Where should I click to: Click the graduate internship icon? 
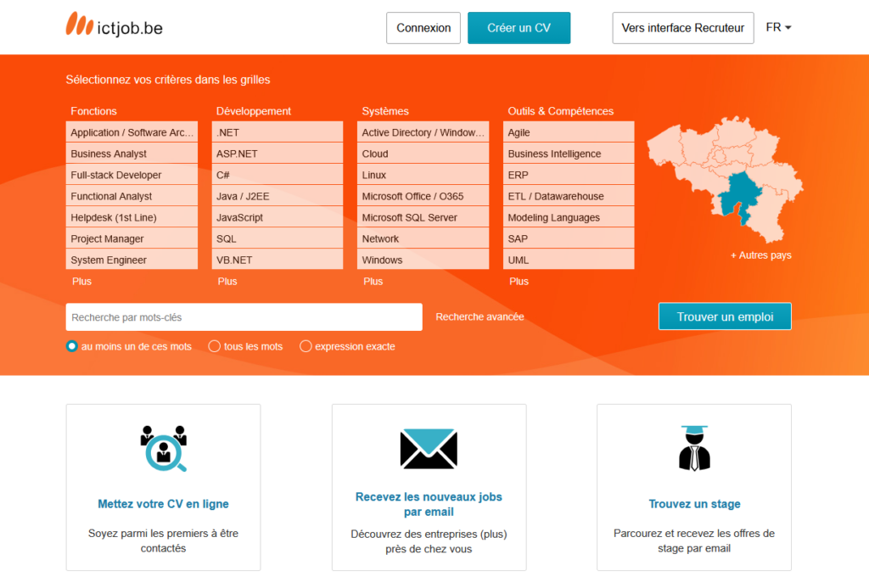coord(694,449)
